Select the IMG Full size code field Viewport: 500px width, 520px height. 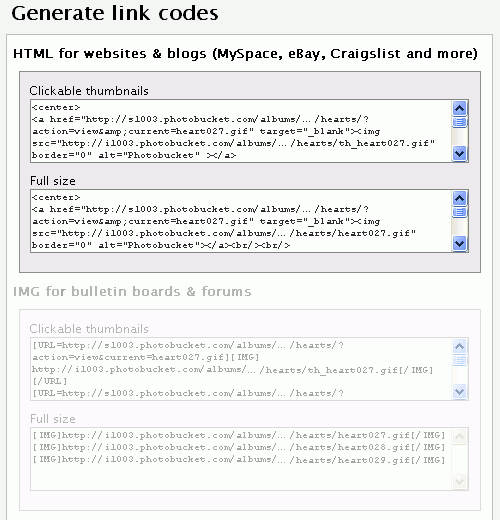pyautogui.click(x=241, y=459)
